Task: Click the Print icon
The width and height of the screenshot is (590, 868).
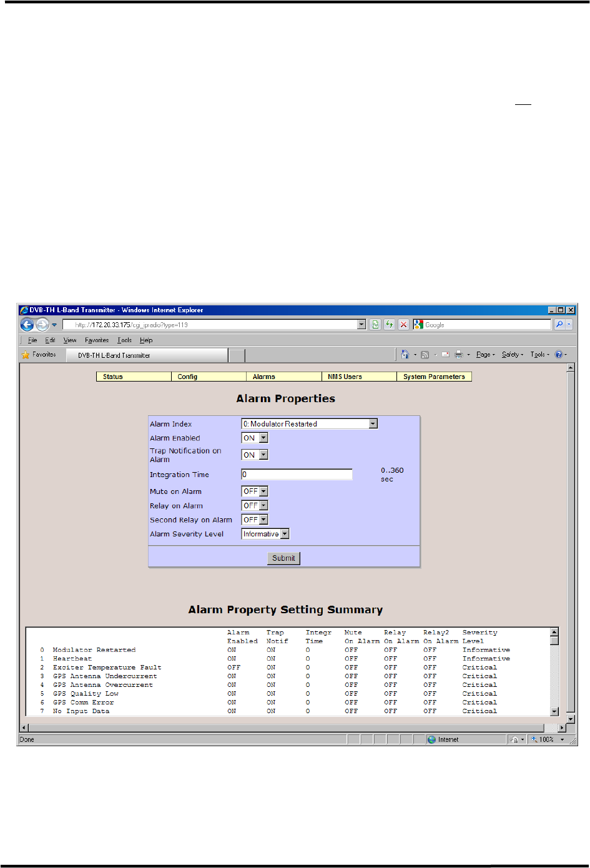Action: click(459, 355)
